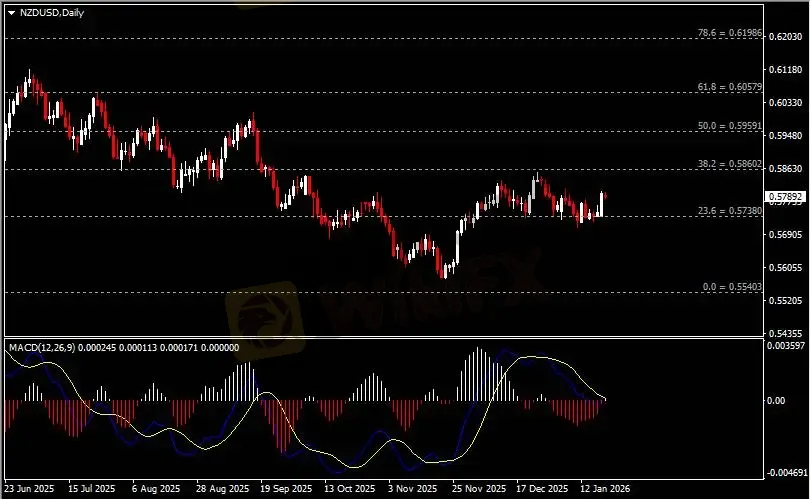
Task: Select the 61.8 = 0.60579 Fibonacci label
Action: coord(730,87)
